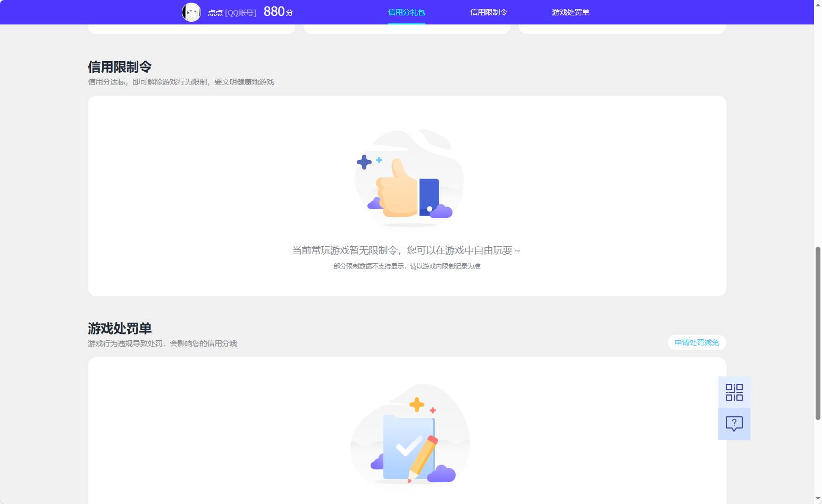Viewport: 822px width, 504px height.
Task: Switch to the 游戏处罚单 tab
Action: point(571,12)
